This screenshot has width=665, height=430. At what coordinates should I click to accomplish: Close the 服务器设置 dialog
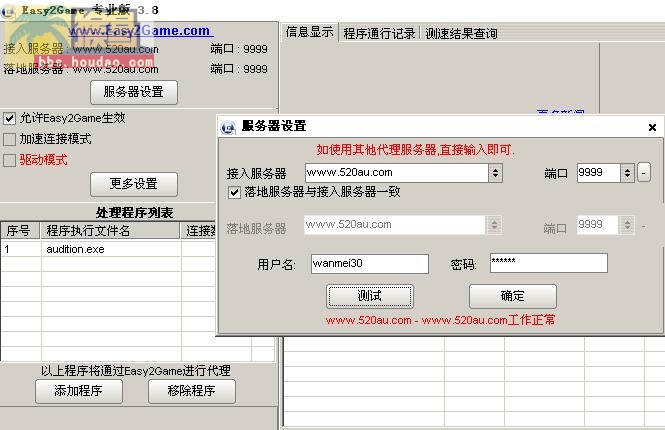pyautogui.click(x=652, y=127)
